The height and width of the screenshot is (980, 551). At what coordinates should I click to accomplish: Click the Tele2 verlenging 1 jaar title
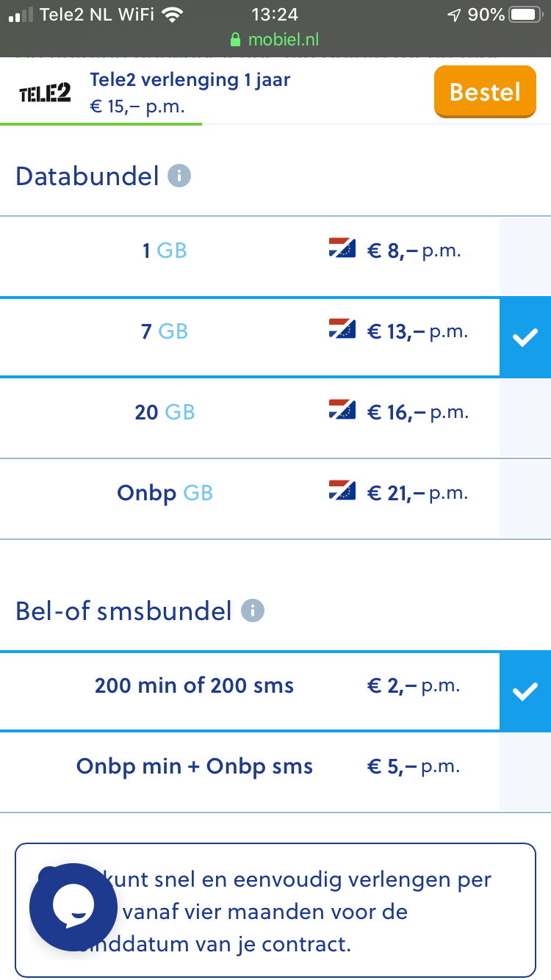[x=190, y=79]
